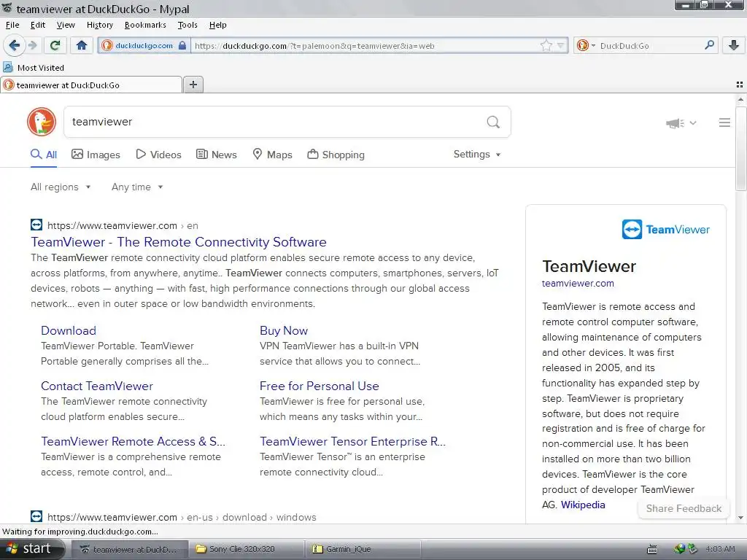This screenshot has height=560, width=747.
Task: Click the Windows start button
Action: [x=32, y=549]
